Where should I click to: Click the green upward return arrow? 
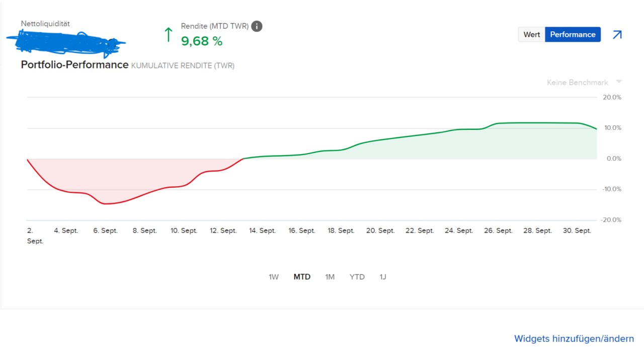click(169, 35)
